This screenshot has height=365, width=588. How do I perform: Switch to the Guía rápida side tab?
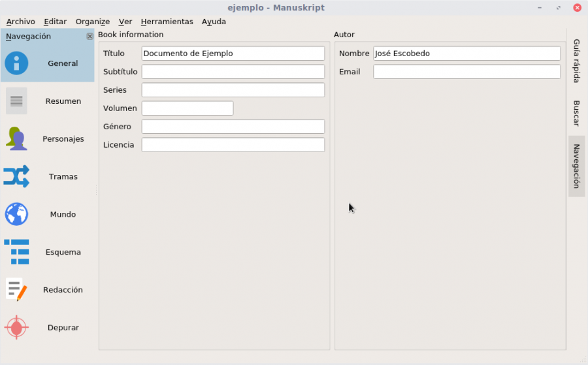click(576, 61)
